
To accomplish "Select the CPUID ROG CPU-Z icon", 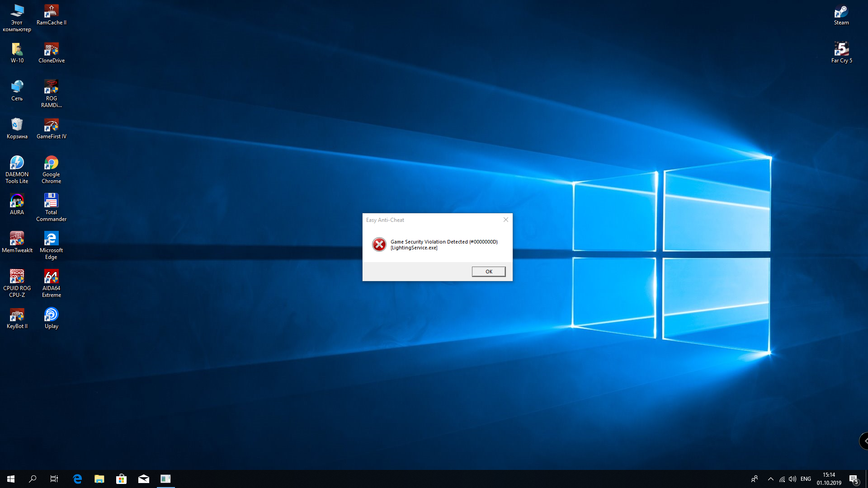I will point(17,282).
